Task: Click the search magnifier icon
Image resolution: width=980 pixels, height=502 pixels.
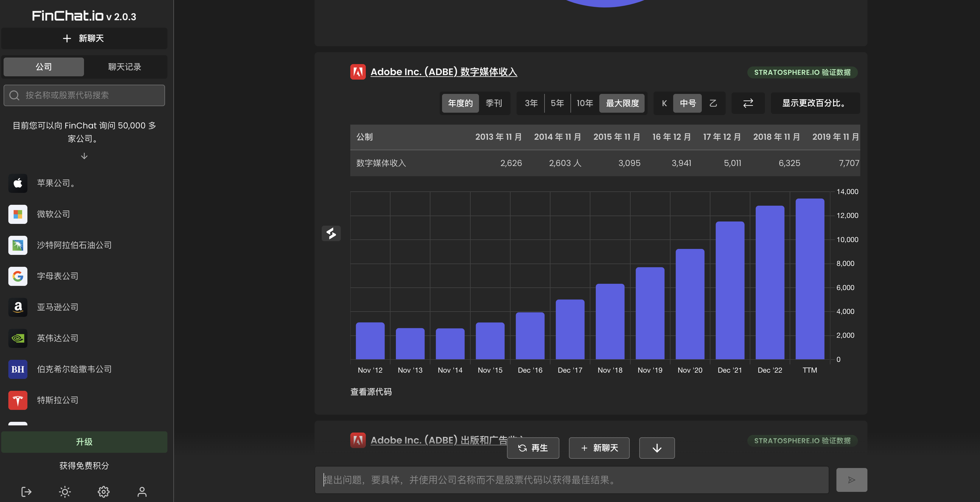Action: coord(15,95)
